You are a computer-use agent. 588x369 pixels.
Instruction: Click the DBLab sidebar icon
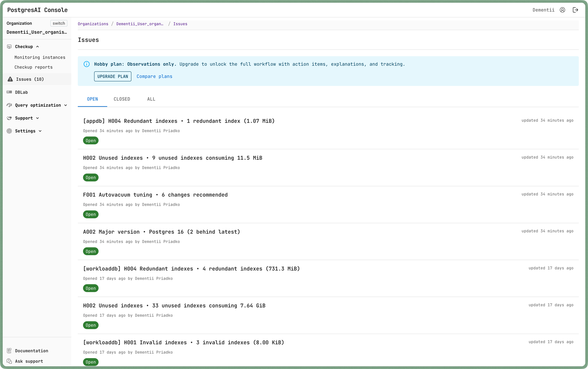tap(9, 92)
